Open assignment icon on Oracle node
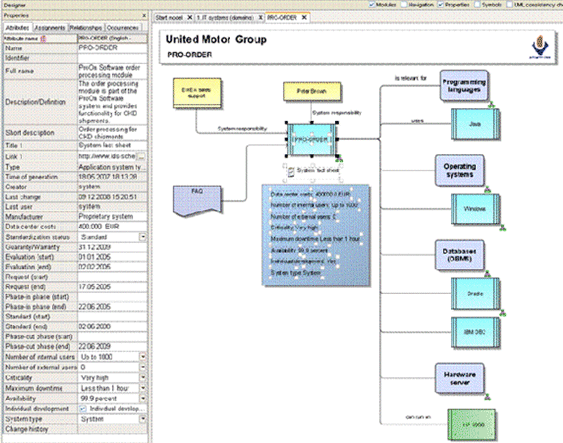Viewport: 563px width, 443px height. tap(503, 313)
